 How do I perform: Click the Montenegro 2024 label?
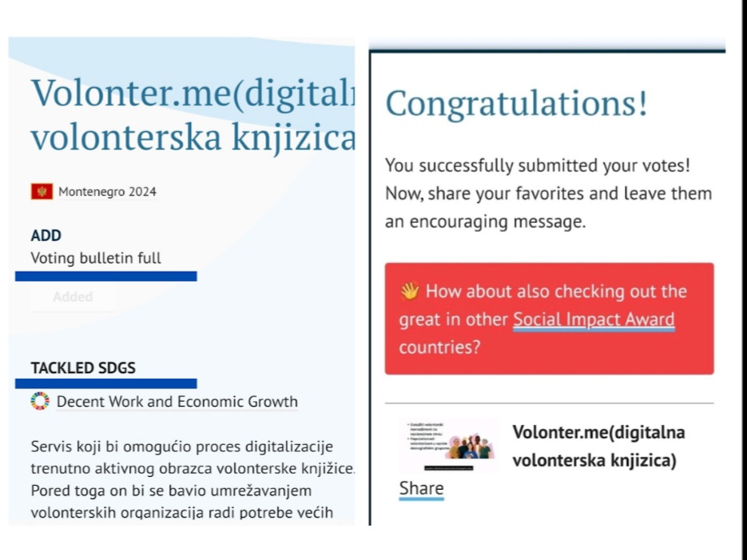tap(107, 192)
